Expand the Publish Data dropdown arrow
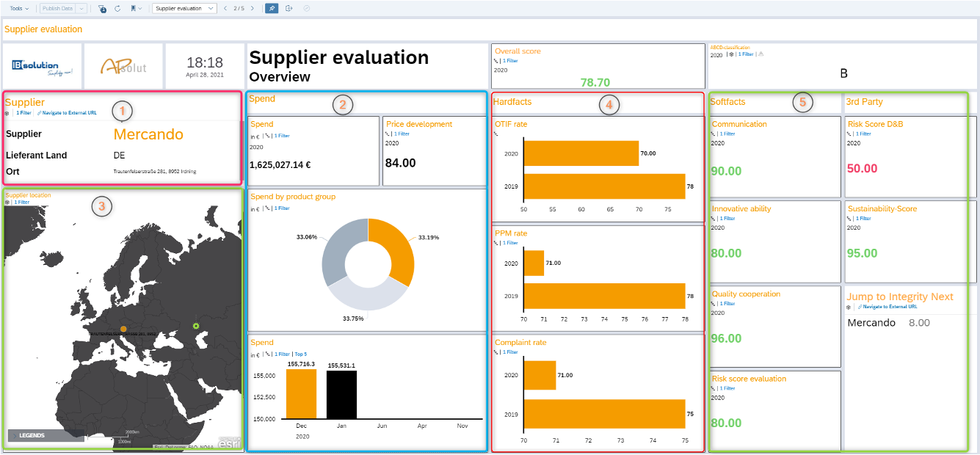 82,8
